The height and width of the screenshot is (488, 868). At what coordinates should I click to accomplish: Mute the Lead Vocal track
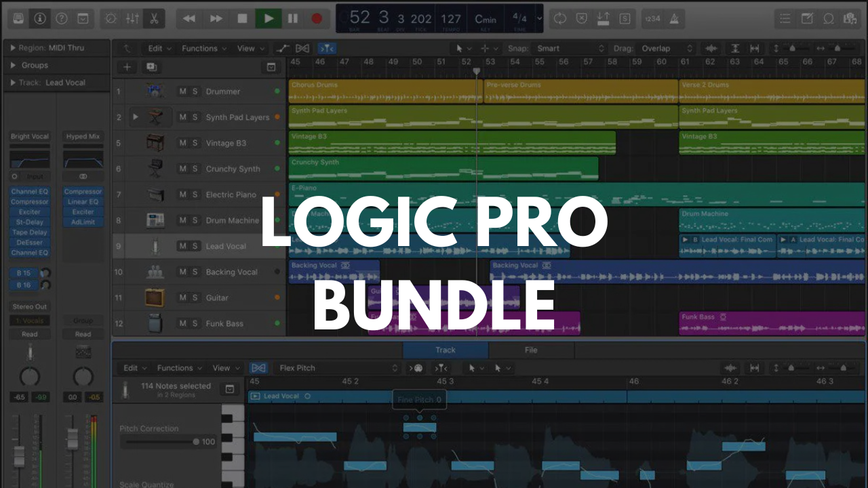pyautogui.click(x=182, y=246)
